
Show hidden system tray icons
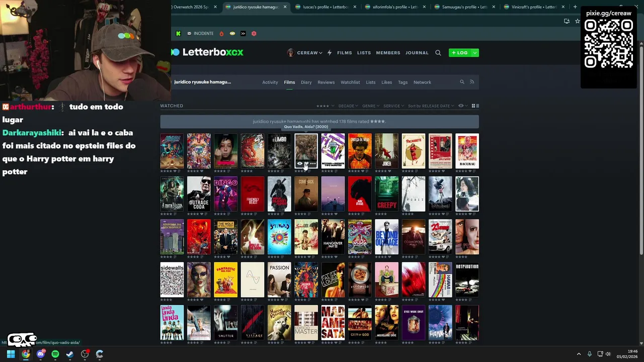579,354
